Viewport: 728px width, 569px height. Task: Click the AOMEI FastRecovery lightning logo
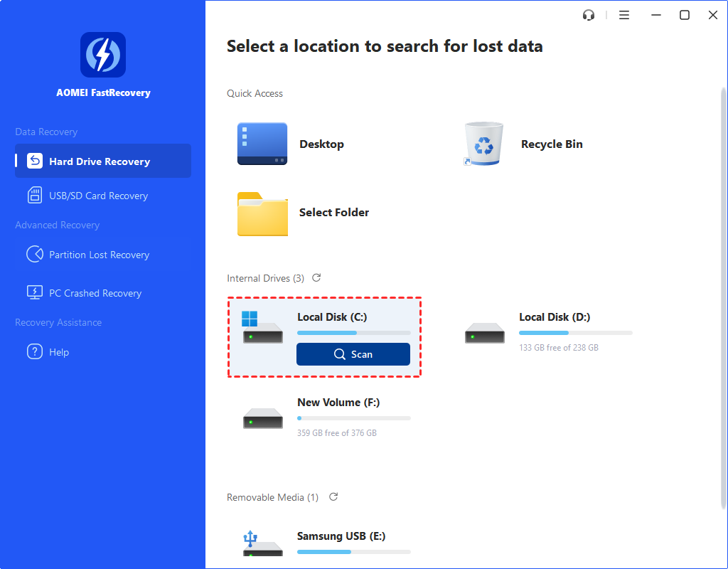[103, 55]
